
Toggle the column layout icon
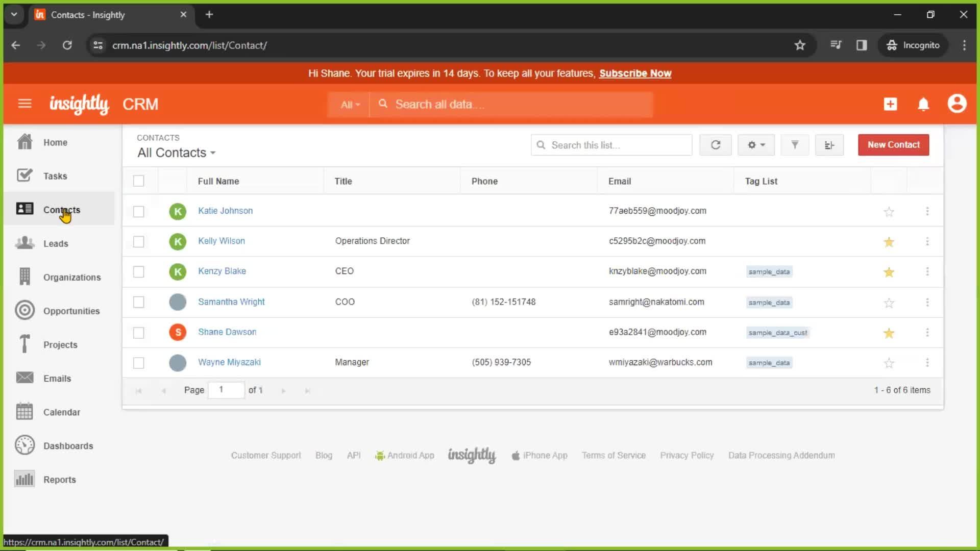point(829,145)
